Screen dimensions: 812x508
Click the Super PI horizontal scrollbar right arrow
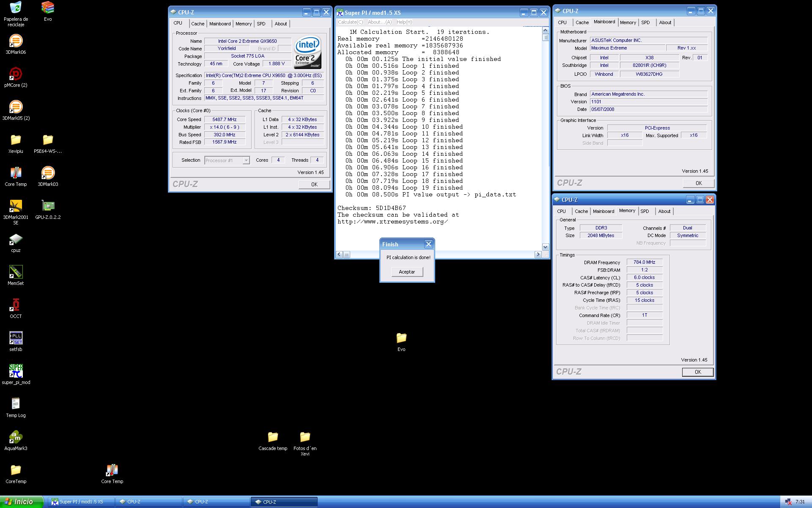click(538, 254)
